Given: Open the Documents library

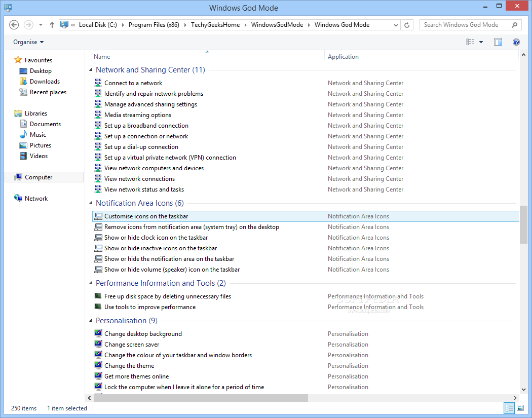Looking at the screenshot, I should pyautogui.click(x=41, y=124).
